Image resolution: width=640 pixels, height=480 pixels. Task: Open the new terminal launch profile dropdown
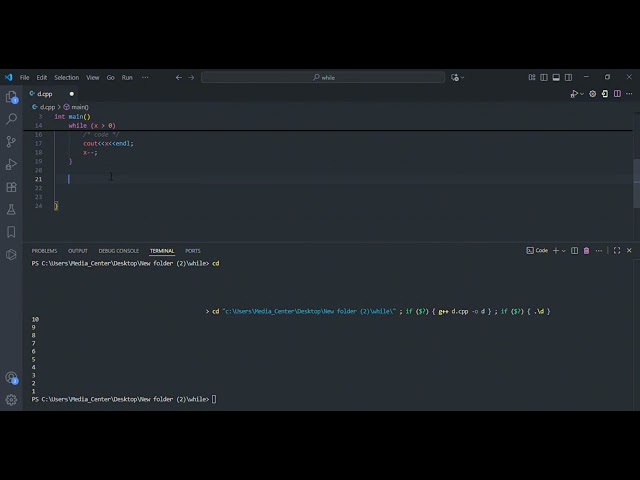[564, 251]
